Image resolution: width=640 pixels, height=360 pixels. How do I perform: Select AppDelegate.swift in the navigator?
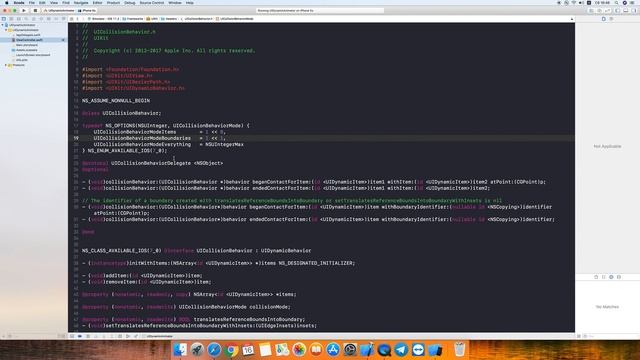point(28,35)
